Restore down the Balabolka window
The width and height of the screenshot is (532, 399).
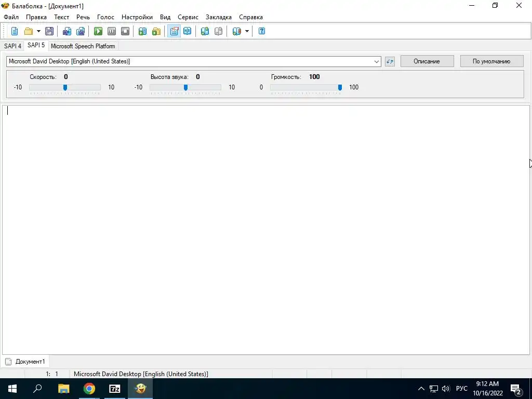coord(495,5)
